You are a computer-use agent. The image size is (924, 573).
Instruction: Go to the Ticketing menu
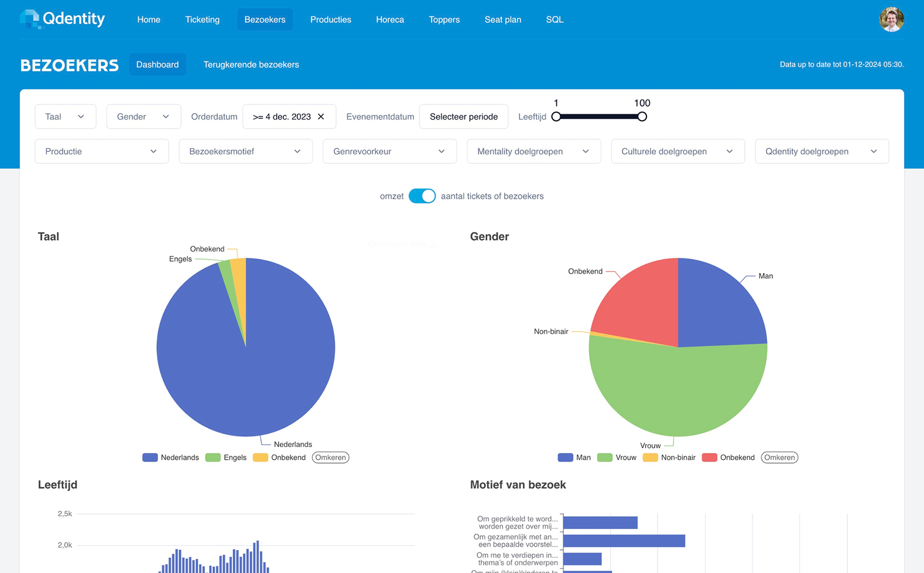pos(202,20)
